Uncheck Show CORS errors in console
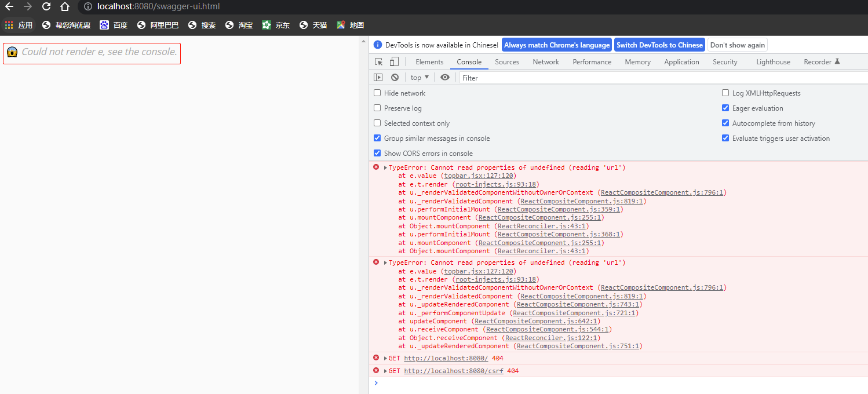The width and height of the screenshot is (868, 394). click(x=377, y=153)
